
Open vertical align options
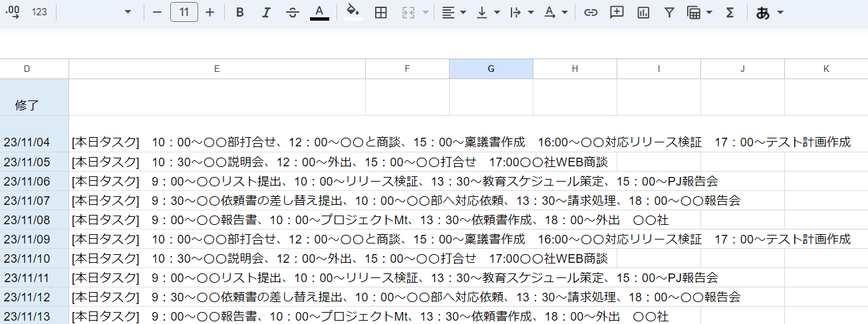tap(488, 12)
